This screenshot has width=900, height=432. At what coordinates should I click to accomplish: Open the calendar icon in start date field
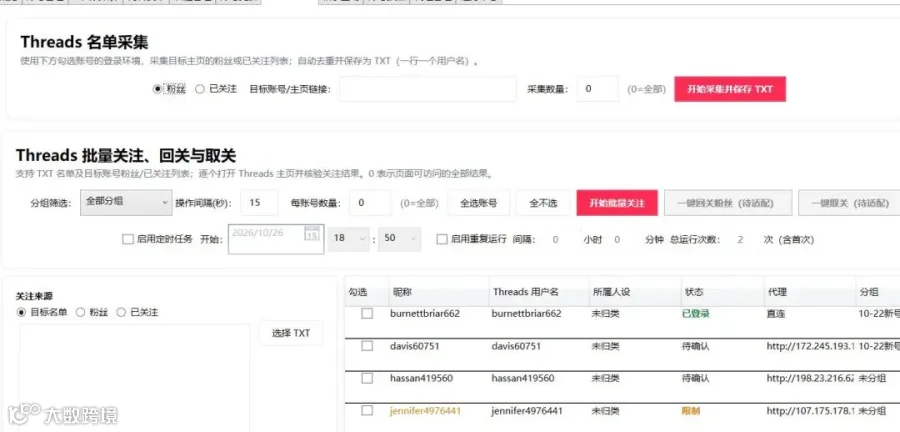click(x=312, y=234)
